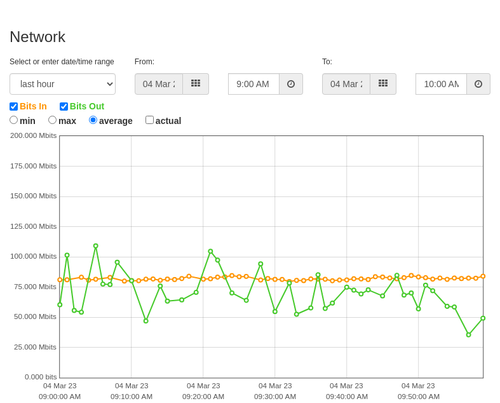Select the max radio button
The height and width of the screenshot is (403, 500).
52,120
